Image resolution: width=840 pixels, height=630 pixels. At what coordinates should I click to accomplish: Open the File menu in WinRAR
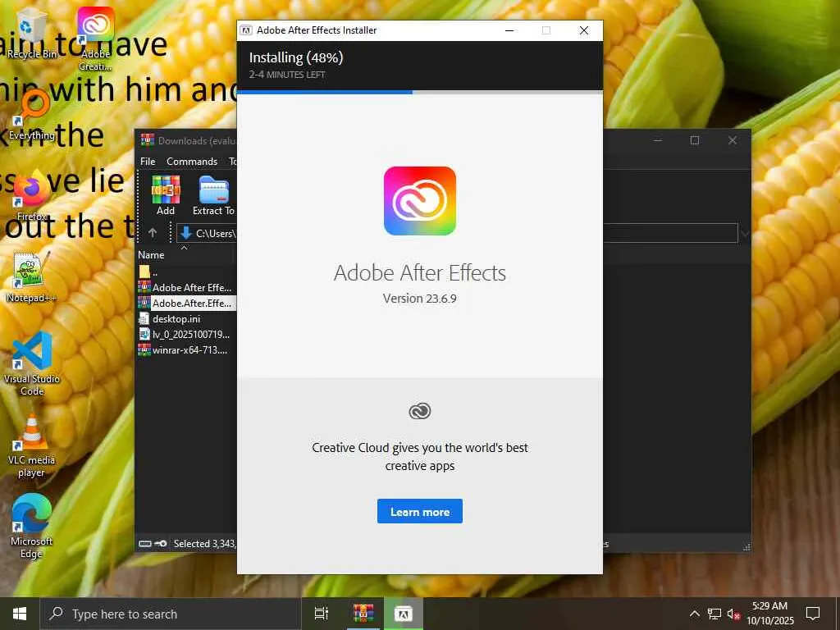tap(148, 162)
